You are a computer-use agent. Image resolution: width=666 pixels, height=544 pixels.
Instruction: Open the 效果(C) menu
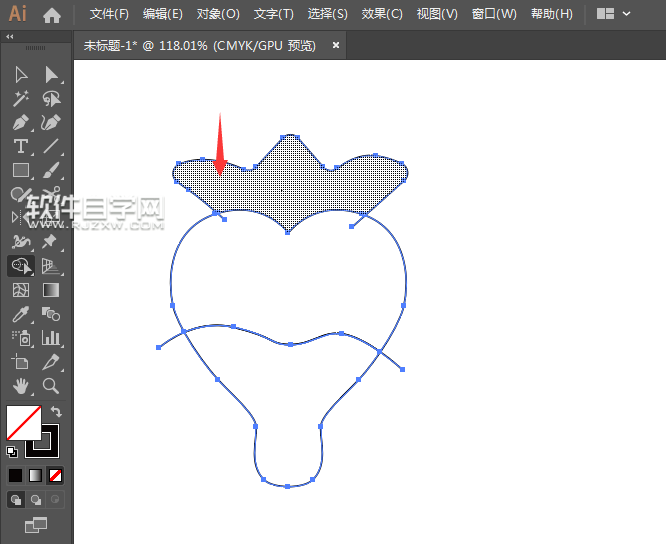(x=382, y=14)
